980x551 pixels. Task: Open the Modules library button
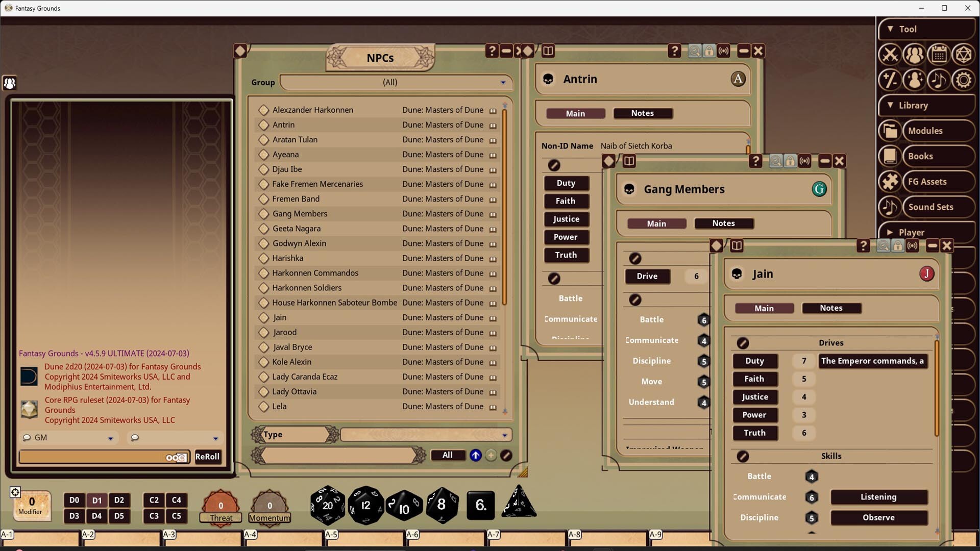[925, 131]
